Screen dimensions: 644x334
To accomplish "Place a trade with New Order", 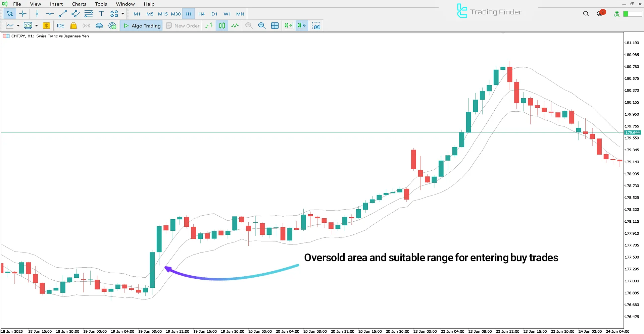I will (x=183, y=25).
